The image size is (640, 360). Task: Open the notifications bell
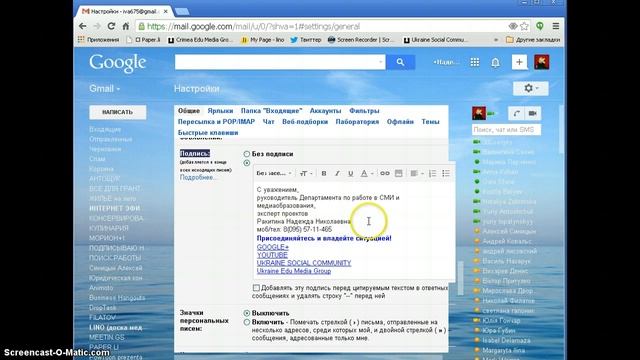point(495,62)
